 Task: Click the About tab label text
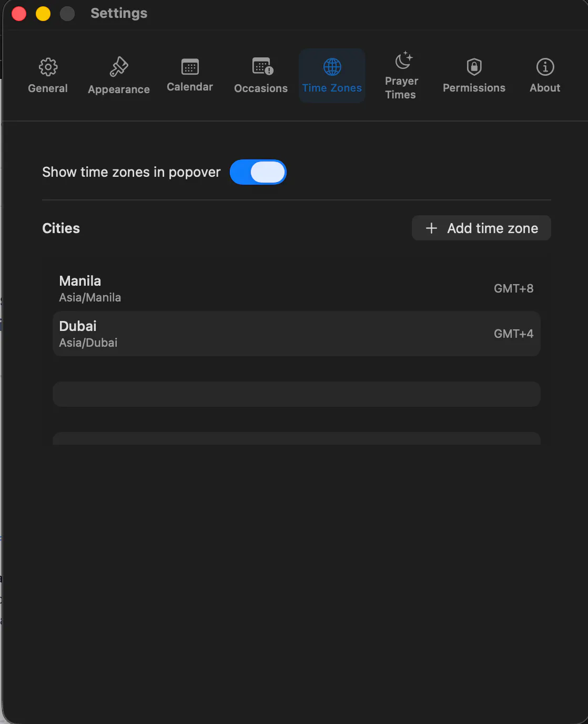point(545,88)
